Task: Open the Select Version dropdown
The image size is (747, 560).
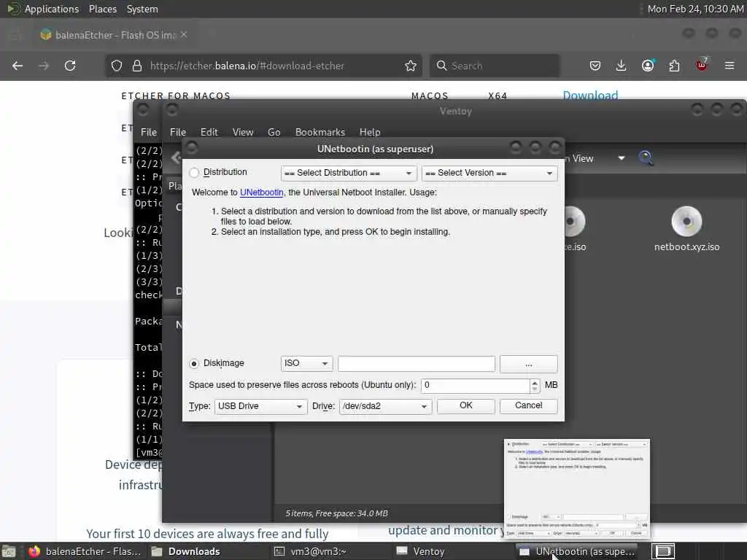Action: pos(489,173)
